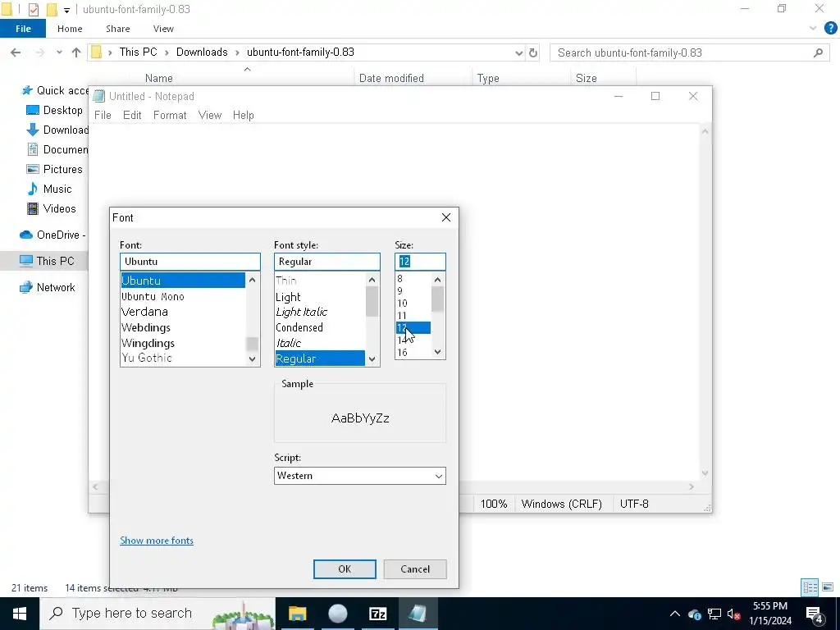Screen dimensions: 840x630
Task: Go up one folder level in Explorer
Action: [x=76, y=52]
